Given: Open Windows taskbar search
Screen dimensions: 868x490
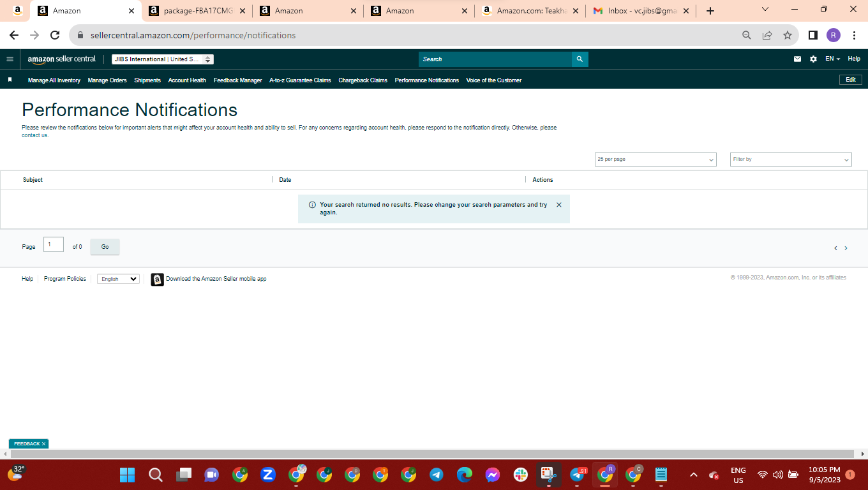Looking at the screenshot, I should click(156, 475).
